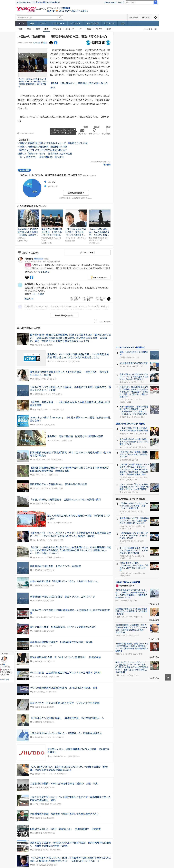This screenshot has width=174, height=868.
Task: Click the web search input field
Action: pos(139,2)
